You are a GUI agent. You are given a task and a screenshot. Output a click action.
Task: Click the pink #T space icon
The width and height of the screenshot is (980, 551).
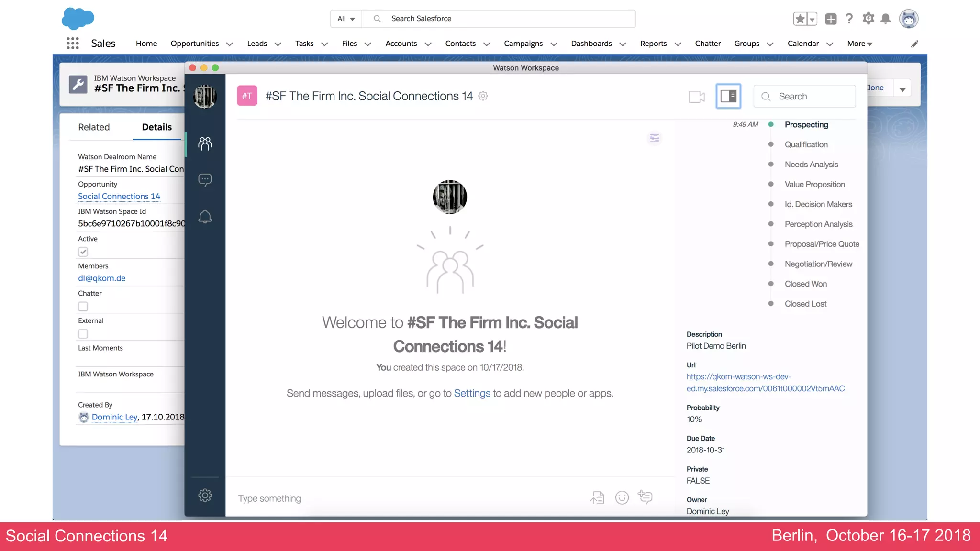click(x=247, y=96)
